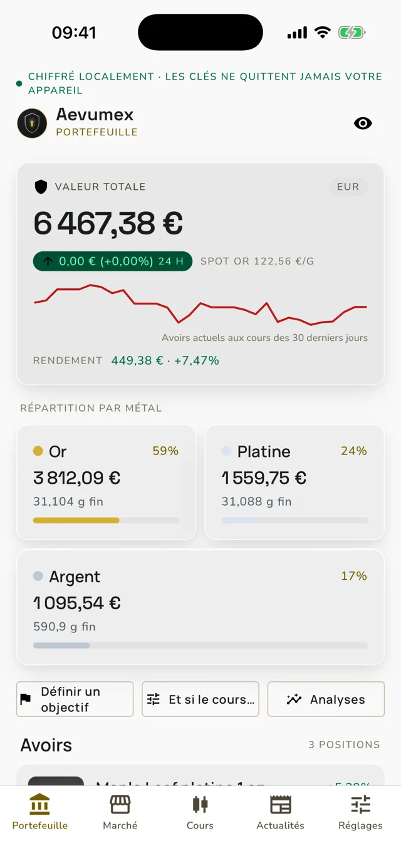
Task: Open the 30-day value chart
Action: tap(200, 305)
